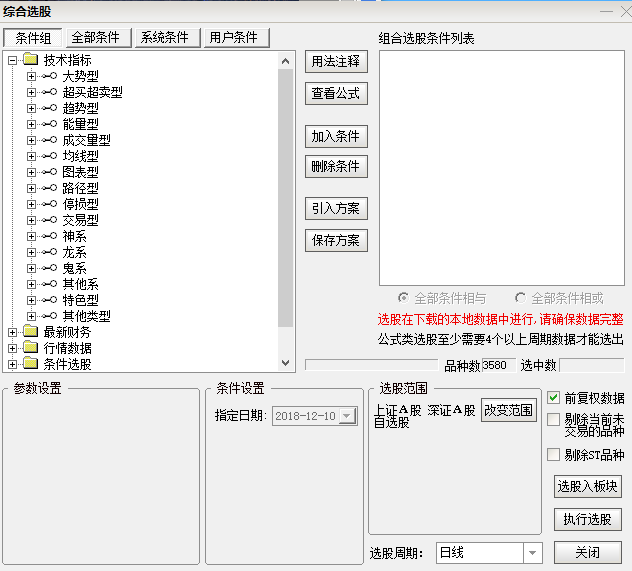The height and width of the screenshot is (571, 632).
Task: Toggle the 前复权数据 checkbox
Action: click(x=554, y=397)
